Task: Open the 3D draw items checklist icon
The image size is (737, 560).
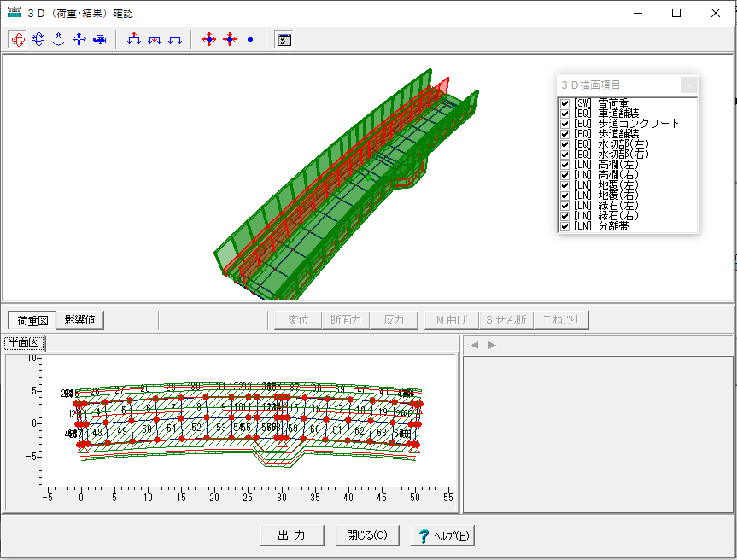Action: click(x=284, y=39)
